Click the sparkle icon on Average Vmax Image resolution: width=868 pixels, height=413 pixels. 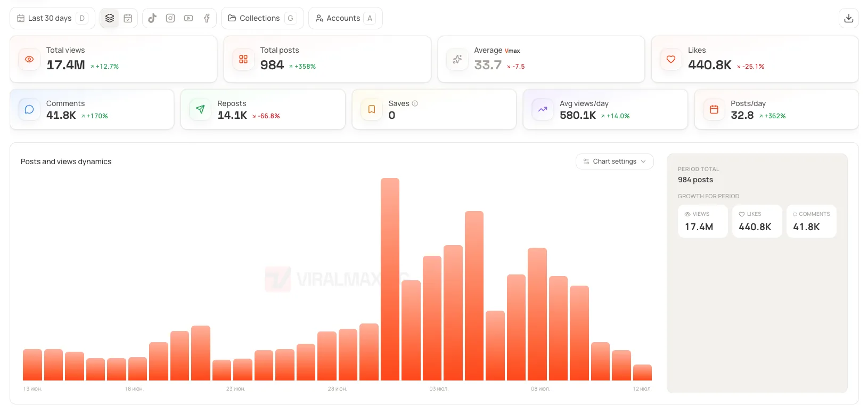(x=457, y=59)
